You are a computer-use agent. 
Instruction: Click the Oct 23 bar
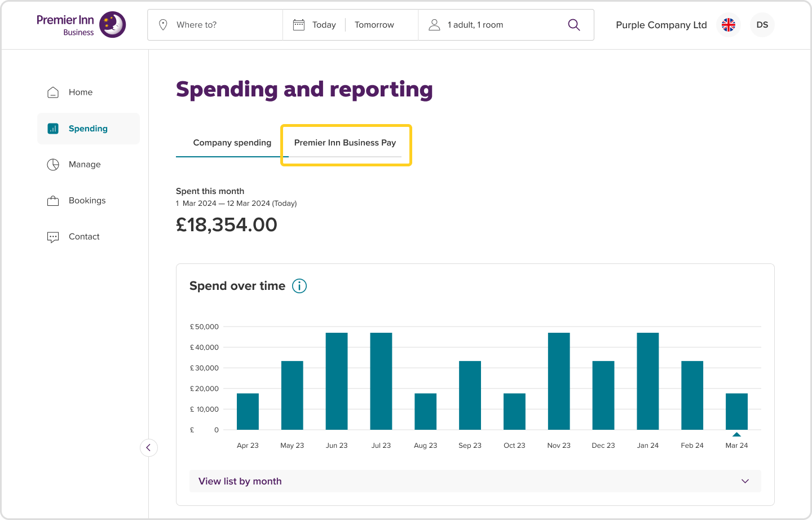[x=514, y=412]
